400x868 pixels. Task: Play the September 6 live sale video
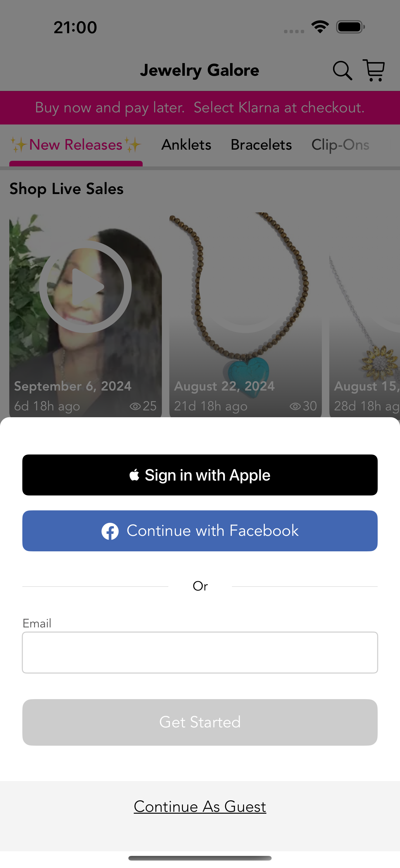click(x=85, y=287)
